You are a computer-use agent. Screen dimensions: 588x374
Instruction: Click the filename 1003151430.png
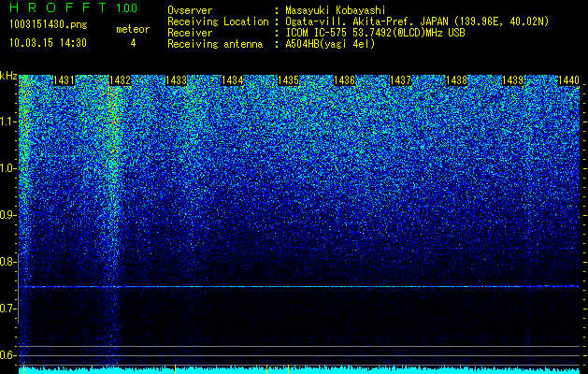[49, 25]
